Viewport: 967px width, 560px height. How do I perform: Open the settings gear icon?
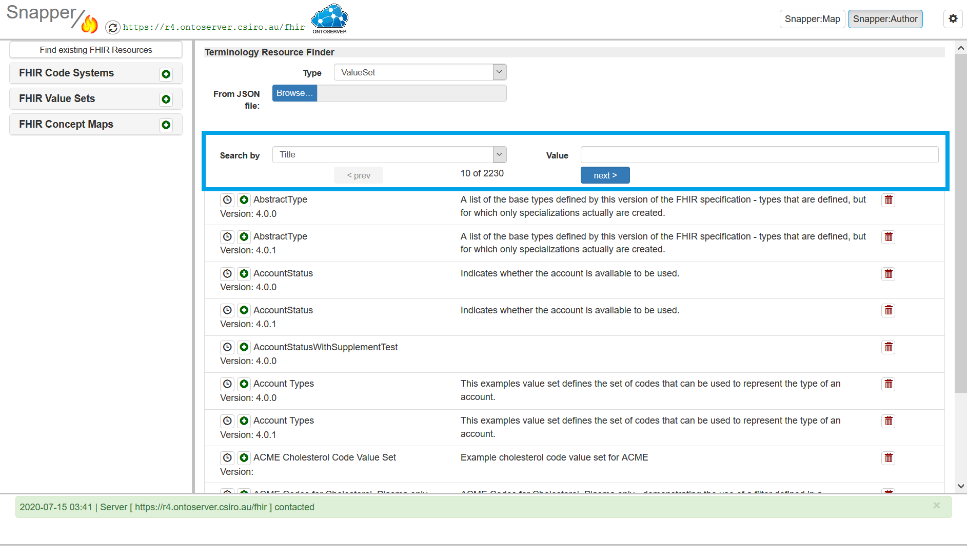pos(953,19)
